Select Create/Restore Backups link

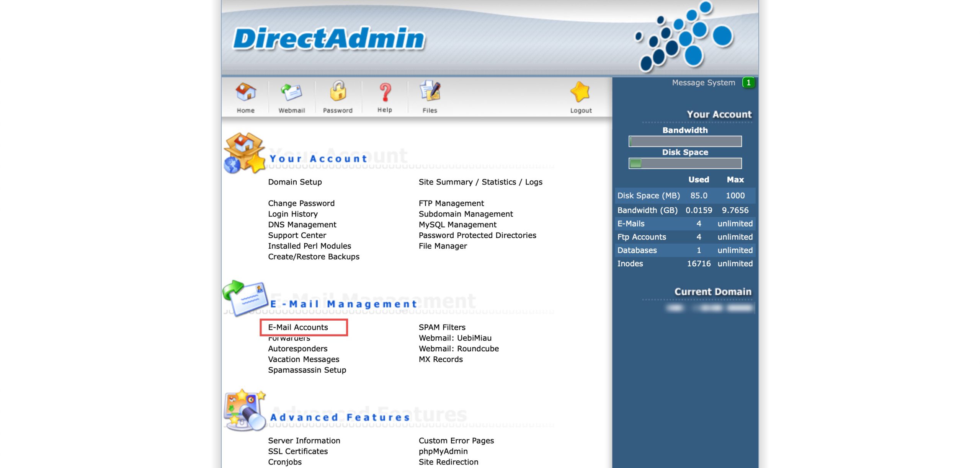(x=314, y=257)
